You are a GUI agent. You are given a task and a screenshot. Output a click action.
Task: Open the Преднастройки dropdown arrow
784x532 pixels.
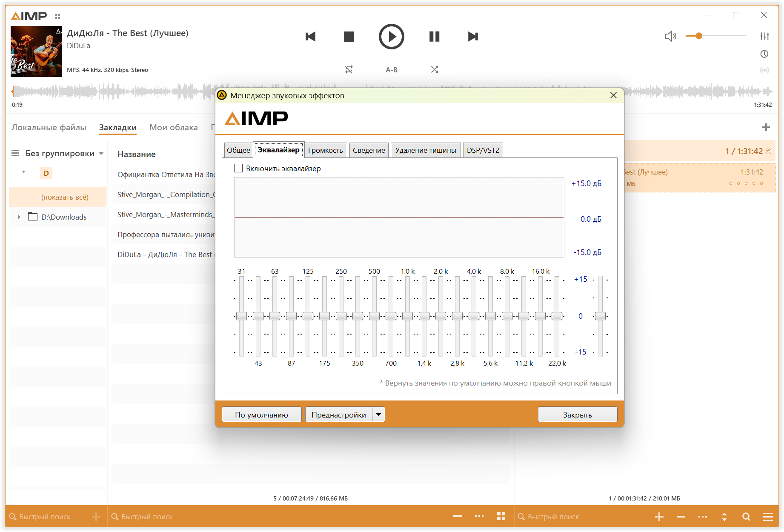[x=379, y=415]
